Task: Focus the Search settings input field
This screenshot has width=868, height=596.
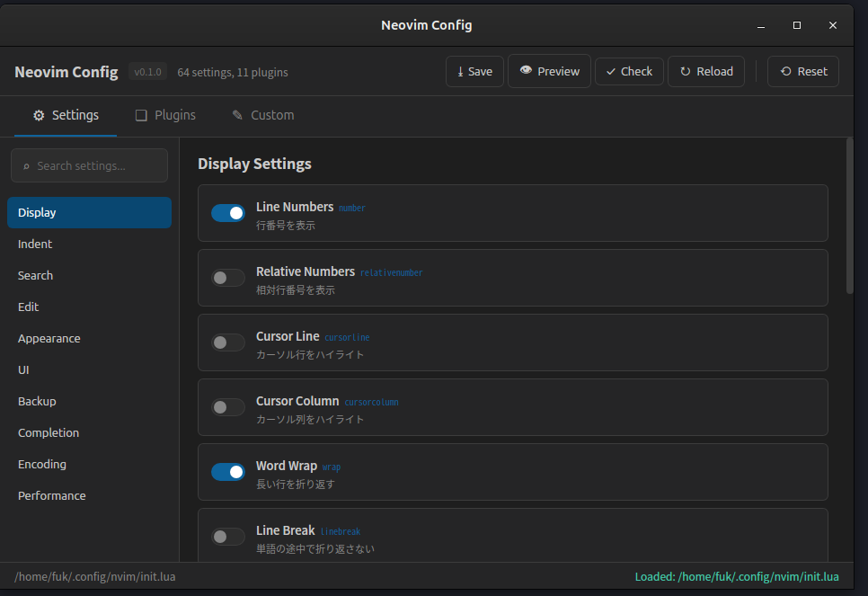Action: (x=89, y=165)
